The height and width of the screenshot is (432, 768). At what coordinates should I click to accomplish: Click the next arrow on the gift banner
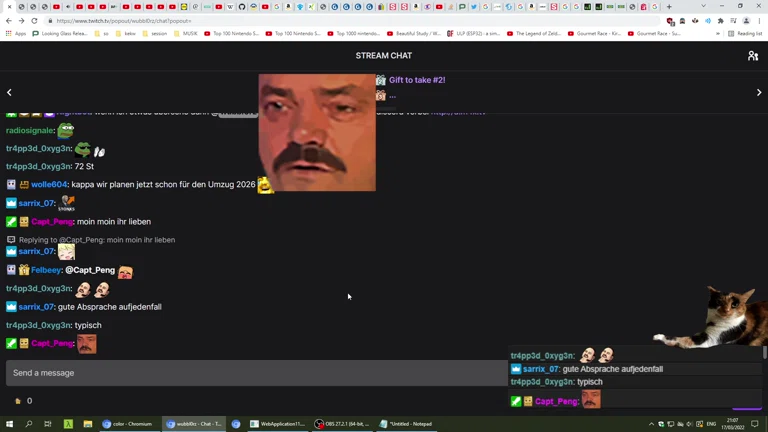click(x=759, y=93)
